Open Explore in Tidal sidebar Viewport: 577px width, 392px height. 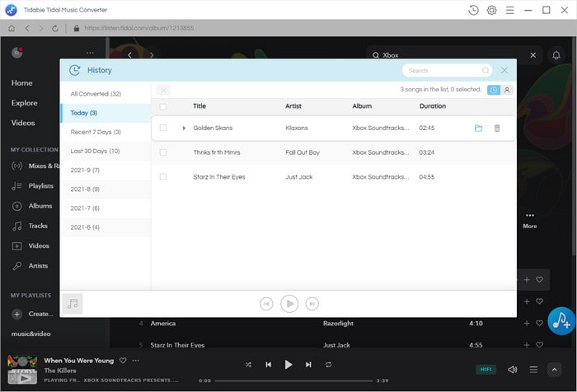pyautogui.click(x=24, y=103)
